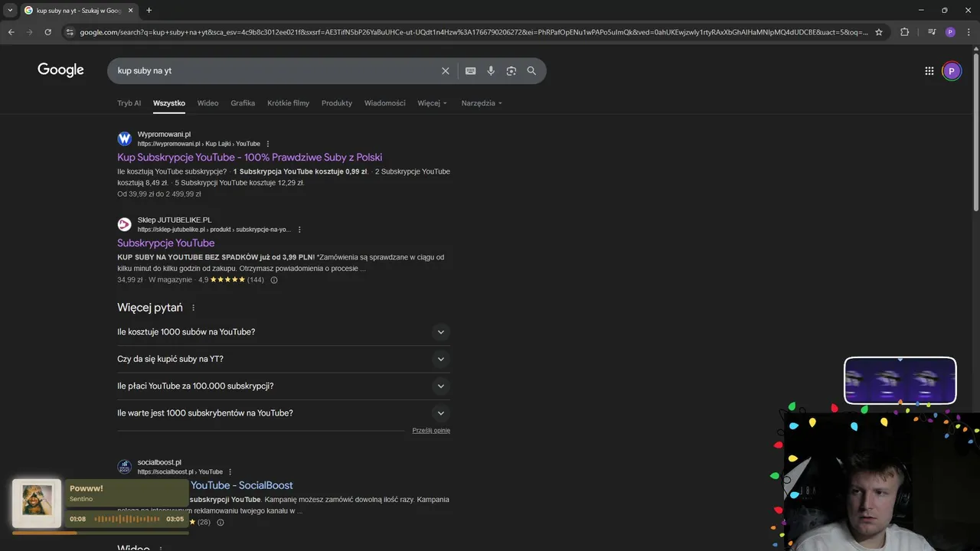Open the Google account avatar menu

click(x=951, y=71)
